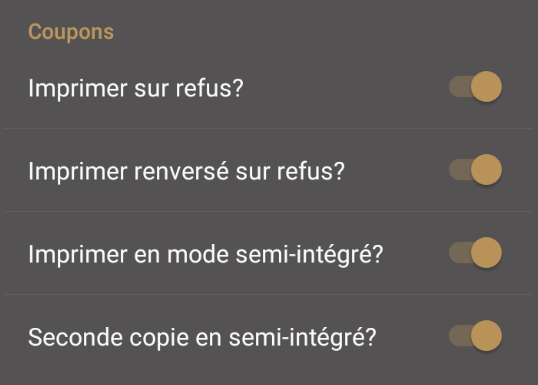Screen dimensions: 538x385
Task: Click the knob of Imprimer renversé sur refus toggle
Action: point(486,170)
